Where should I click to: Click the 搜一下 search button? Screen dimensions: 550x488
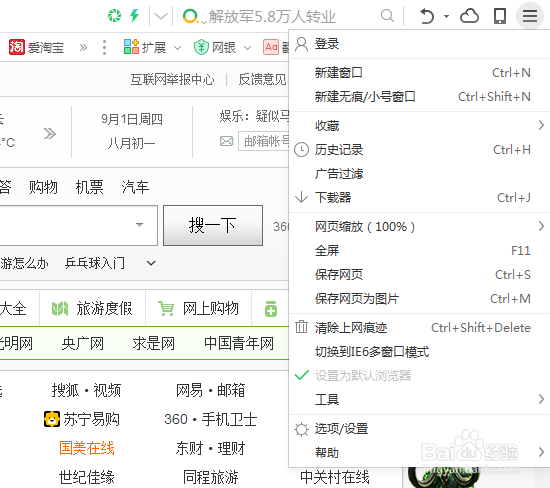[213, 225]
